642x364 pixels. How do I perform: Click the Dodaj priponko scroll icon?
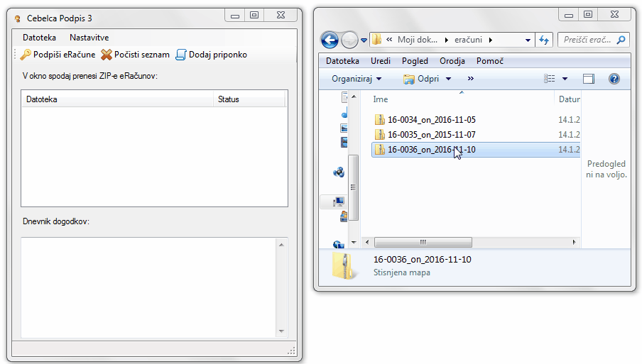tap(181, 55)
